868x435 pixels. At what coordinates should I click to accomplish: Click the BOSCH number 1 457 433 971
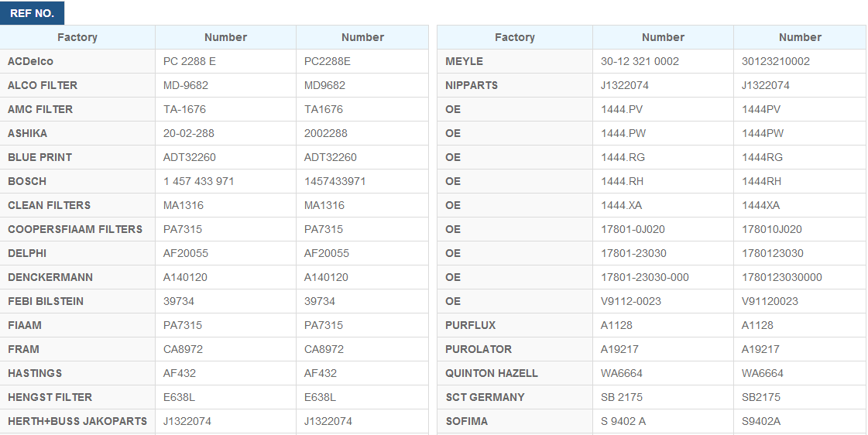[x=198, y=182]
